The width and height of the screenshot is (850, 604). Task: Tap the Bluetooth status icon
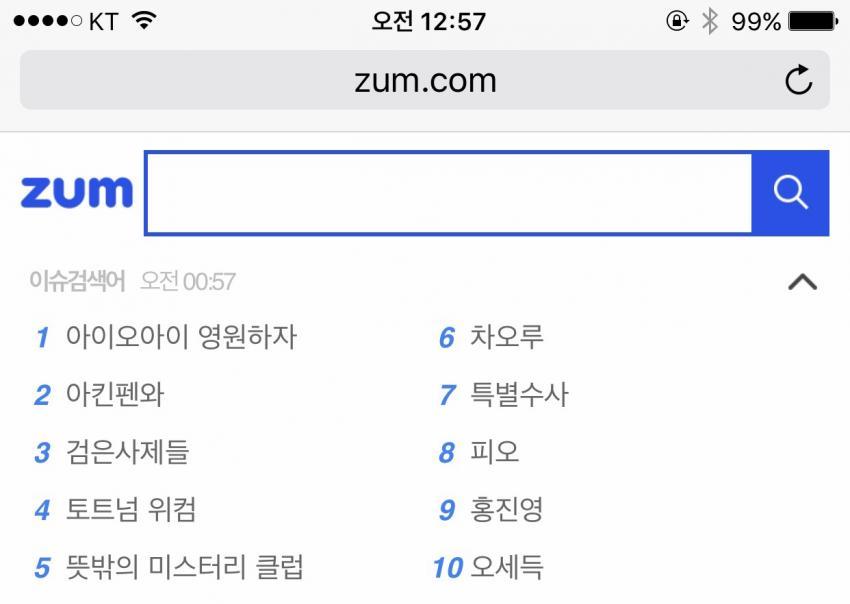pyautogui.click(x=709, y=21)
